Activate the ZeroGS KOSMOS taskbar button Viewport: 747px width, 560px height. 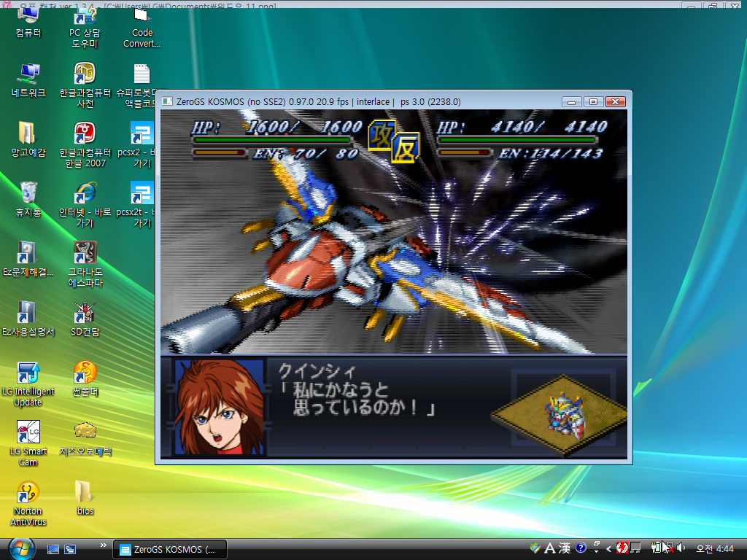coord(170,549)
